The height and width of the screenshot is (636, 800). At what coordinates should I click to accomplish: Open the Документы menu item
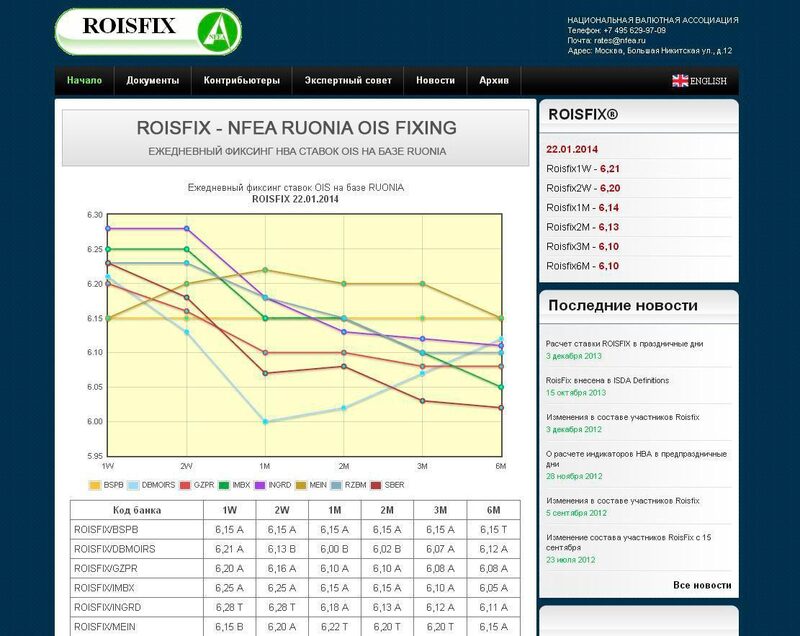coord(153,81)
